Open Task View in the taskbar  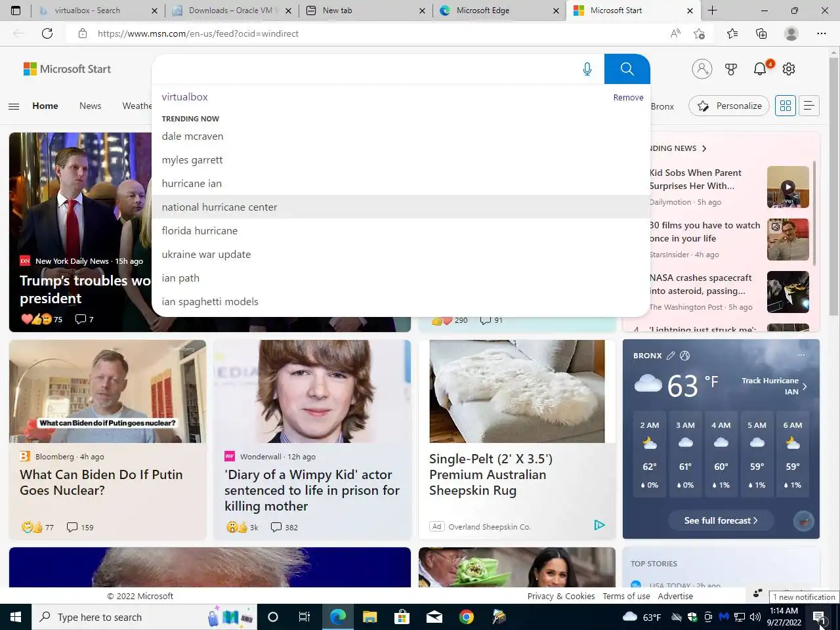pyautogui.click(x=304, y=617)
